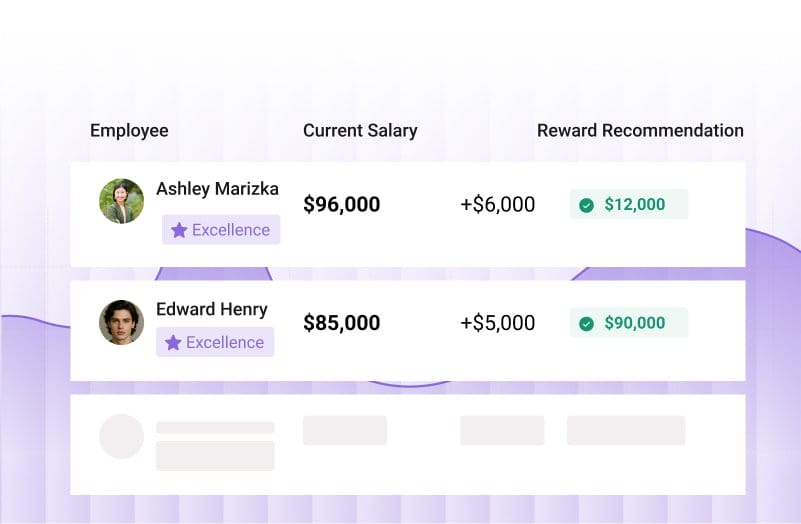This screenshot has width=801, height=524.
Task: Select the Reward Recommendation column header
Action: click(640, 131)
